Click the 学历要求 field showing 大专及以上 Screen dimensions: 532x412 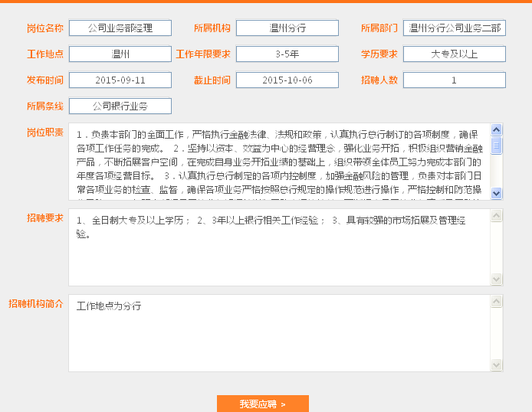pos(455,54)
